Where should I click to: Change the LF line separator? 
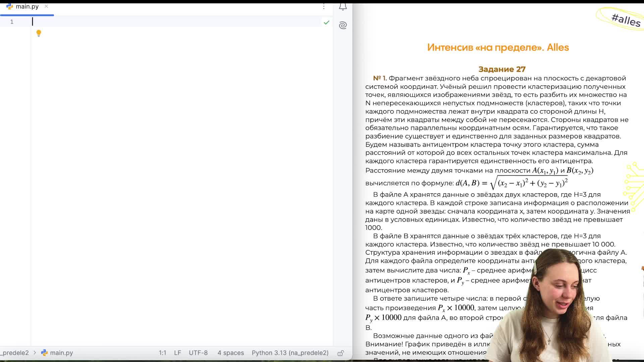pos(177,353)
